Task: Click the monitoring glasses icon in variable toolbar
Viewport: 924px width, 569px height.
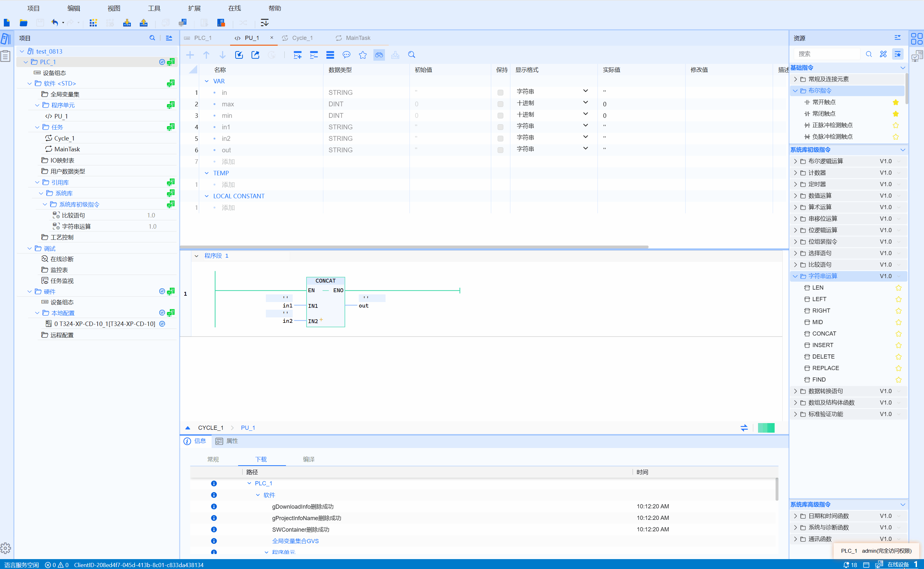Action: point(379,55)
